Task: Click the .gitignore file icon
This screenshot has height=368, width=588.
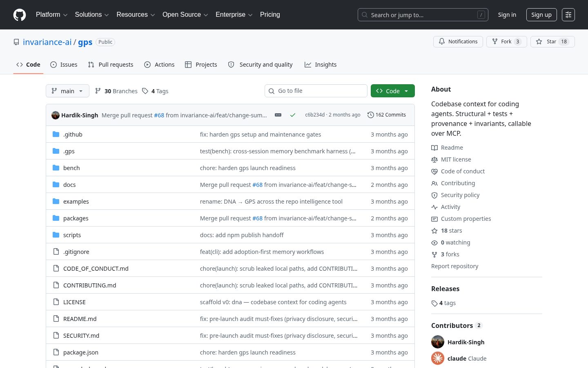Action: pyautogui.click(x=56, y=251)
